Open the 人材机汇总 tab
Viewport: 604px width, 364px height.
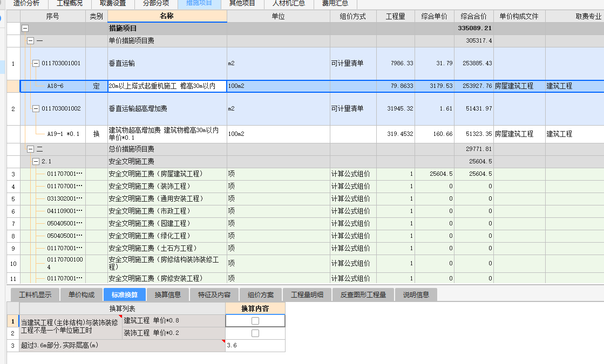tap(289, 3)
